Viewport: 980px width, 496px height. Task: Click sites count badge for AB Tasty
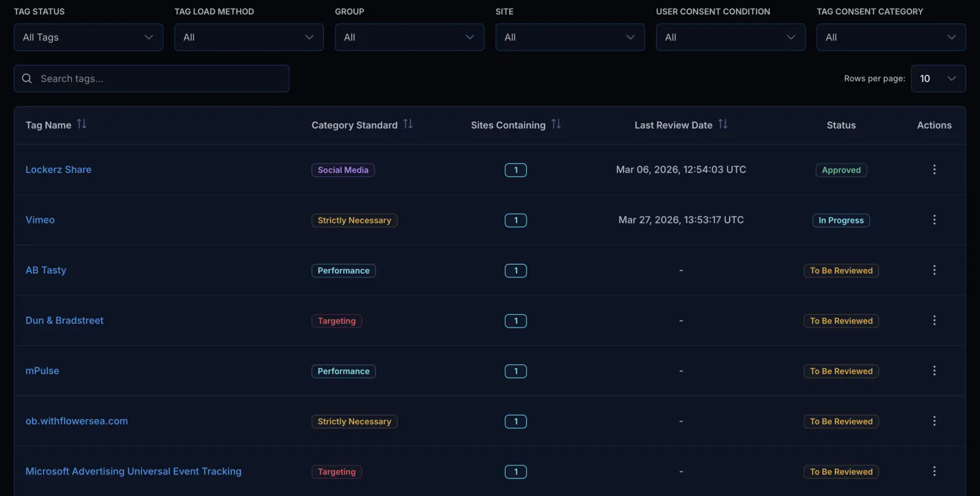(x=516, y=271)
